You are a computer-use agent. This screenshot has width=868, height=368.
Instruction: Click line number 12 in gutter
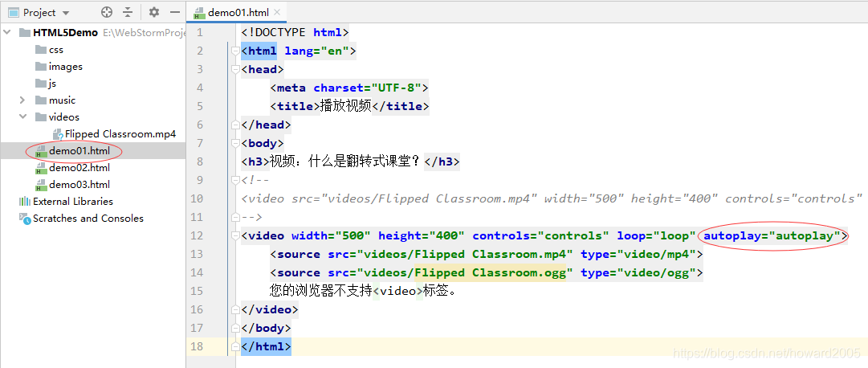point(197,235)
